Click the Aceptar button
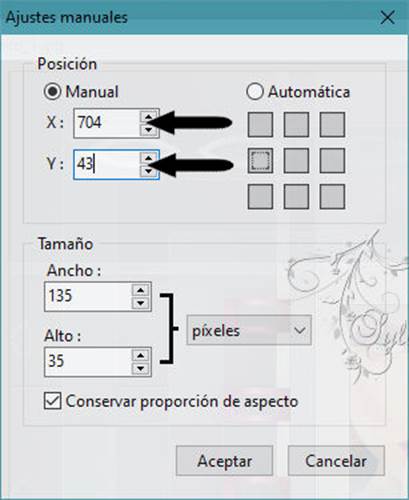 tap(225, 461)
